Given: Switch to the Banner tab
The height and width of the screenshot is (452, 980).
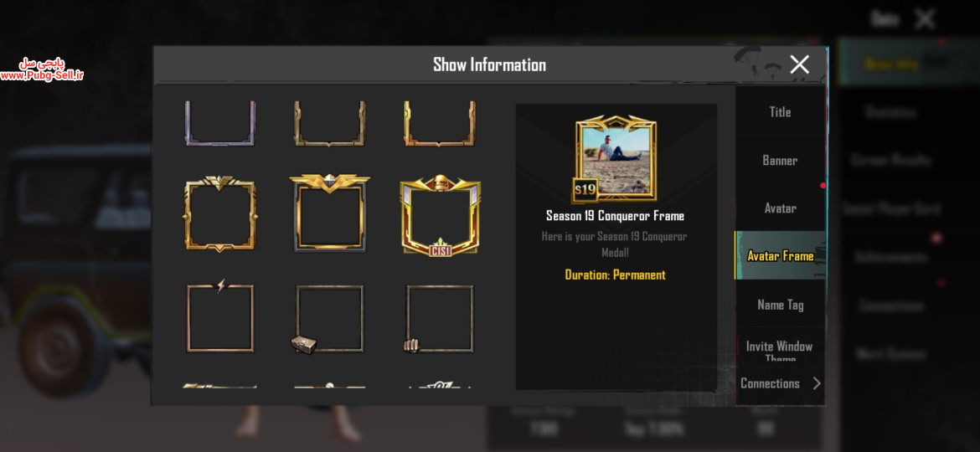Looking at the screenshot, I should click(x=780, y=160).
